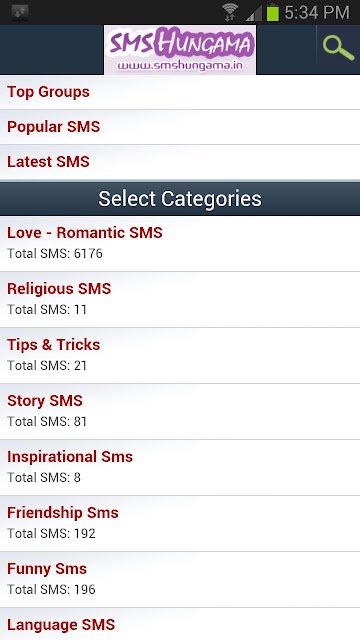Open Story SMS category
Screen dimensions: 360x640
click(180, 411)
